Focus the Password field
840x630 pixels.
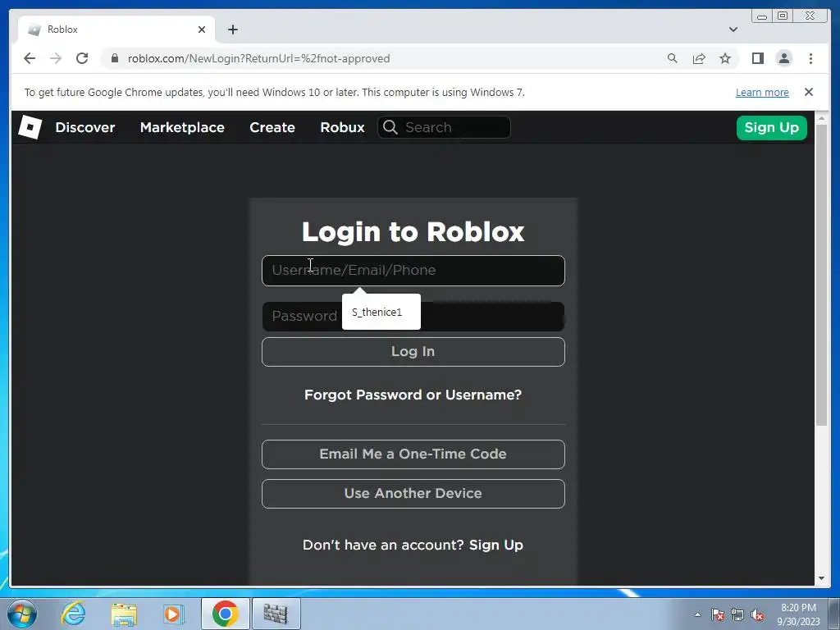pos(413,316)
